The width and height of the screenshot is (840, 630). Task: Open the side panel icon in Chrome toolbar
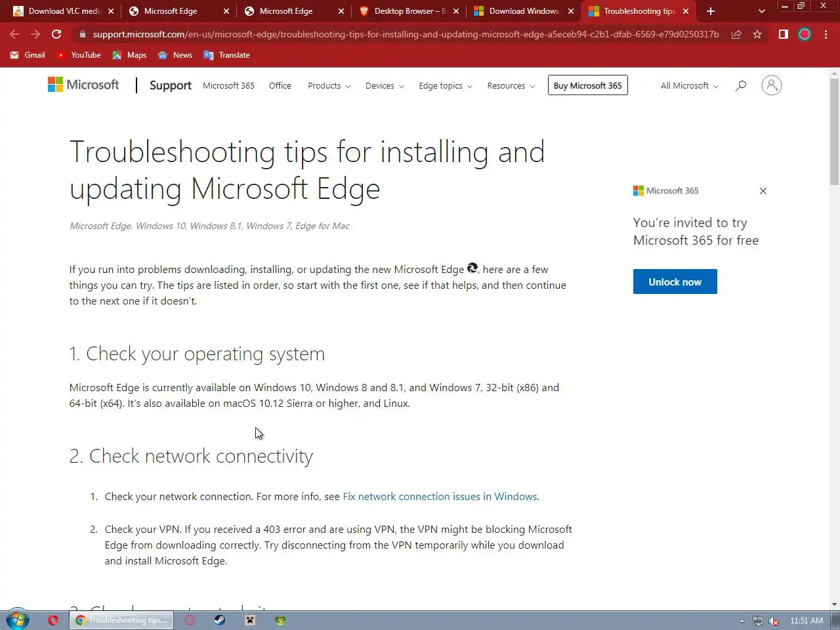coord(783,34)
